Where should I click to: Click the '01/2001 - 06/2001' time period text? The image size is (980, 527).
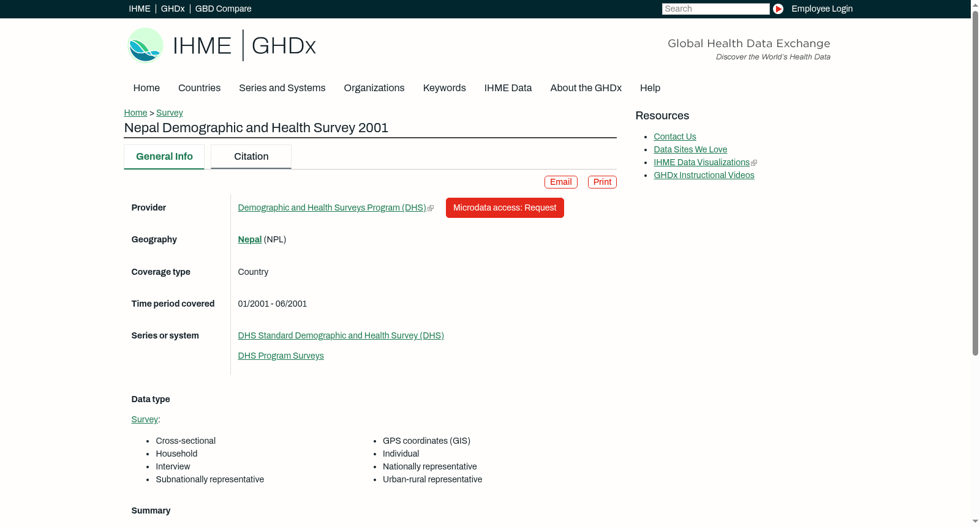272,304
